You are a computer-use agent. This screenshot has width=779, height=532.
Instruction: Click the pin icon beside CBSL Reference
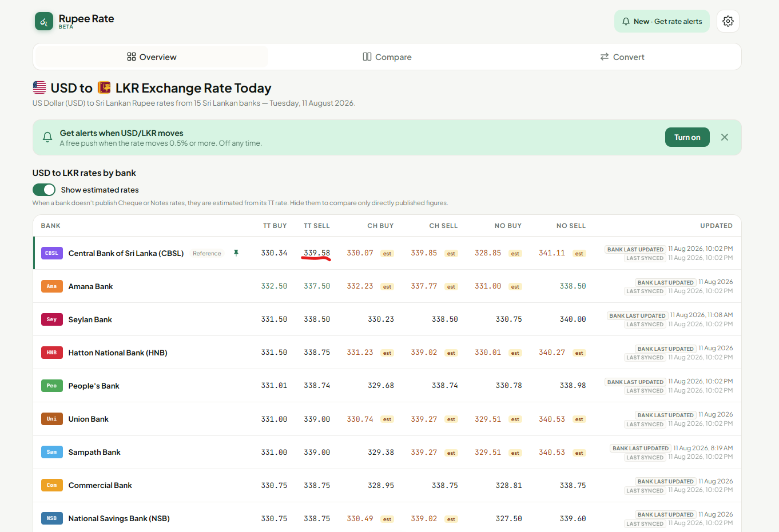[x=236, y=253]
